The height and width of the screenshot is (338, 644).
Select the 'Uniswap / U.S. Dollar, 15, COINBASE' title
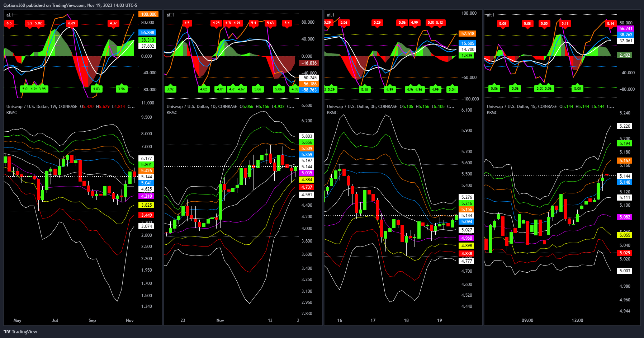pyautogui.click(x=522, y=107)
